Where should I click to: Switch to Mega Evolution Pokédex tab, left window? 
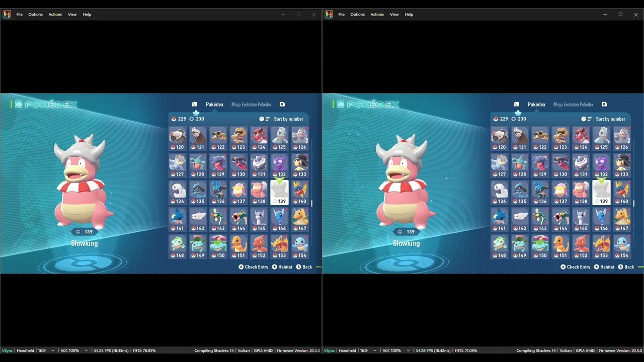click(251, 105)
